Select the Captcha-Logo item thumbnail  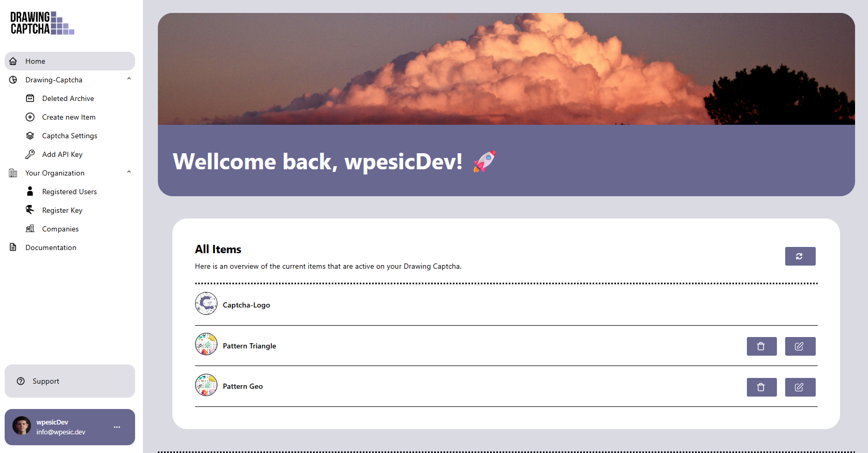(206, 304)
